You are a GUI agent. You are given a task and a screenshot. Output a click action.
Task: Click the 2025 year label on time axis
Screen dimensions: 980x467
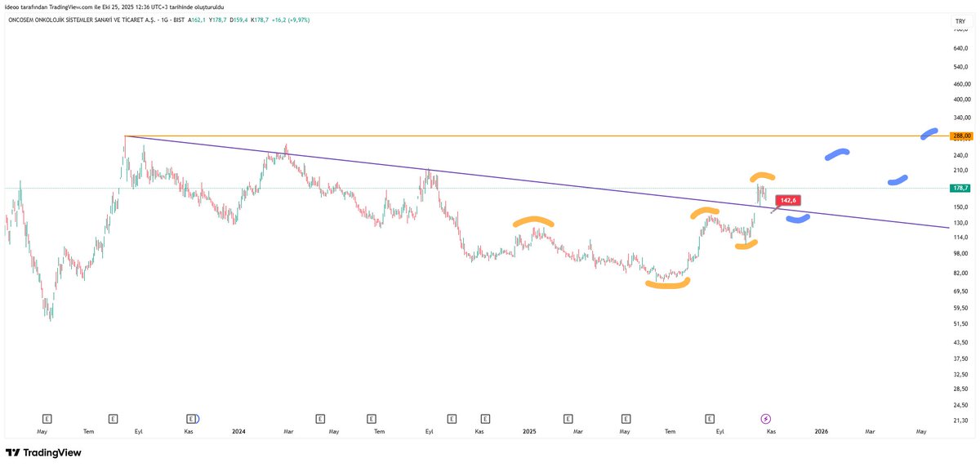pyautogui.click(x=529, y=430)
